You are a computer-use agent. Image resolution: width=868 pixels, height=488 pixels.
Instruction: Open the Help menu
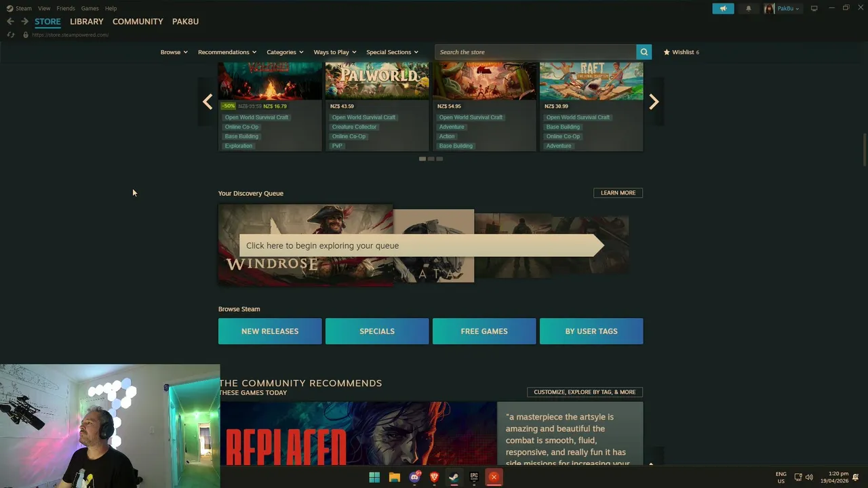[111, 8]
